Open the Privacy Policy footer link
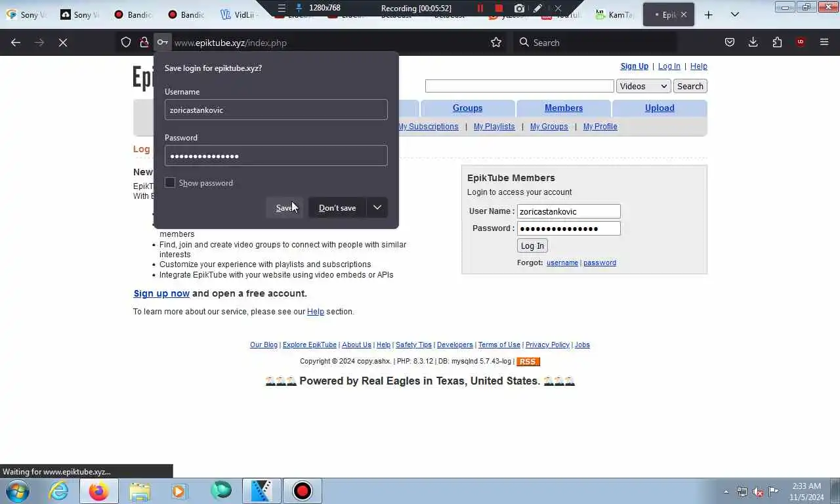Viewport: 840px width, 504px height. [547, 345]
